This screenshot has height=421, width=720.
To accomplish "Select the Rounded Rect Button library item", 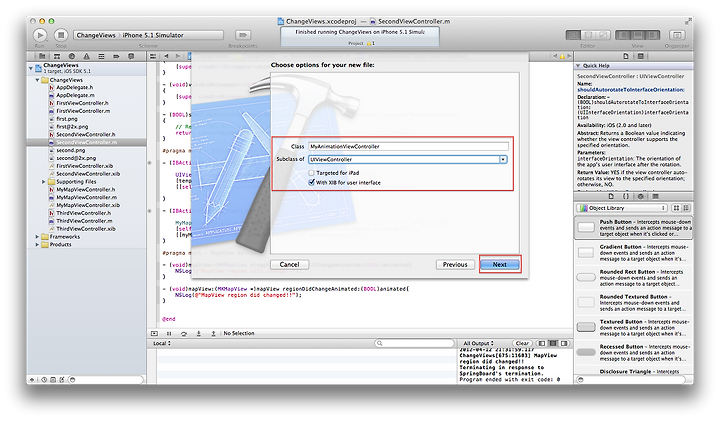I will [x=633, y=278].
